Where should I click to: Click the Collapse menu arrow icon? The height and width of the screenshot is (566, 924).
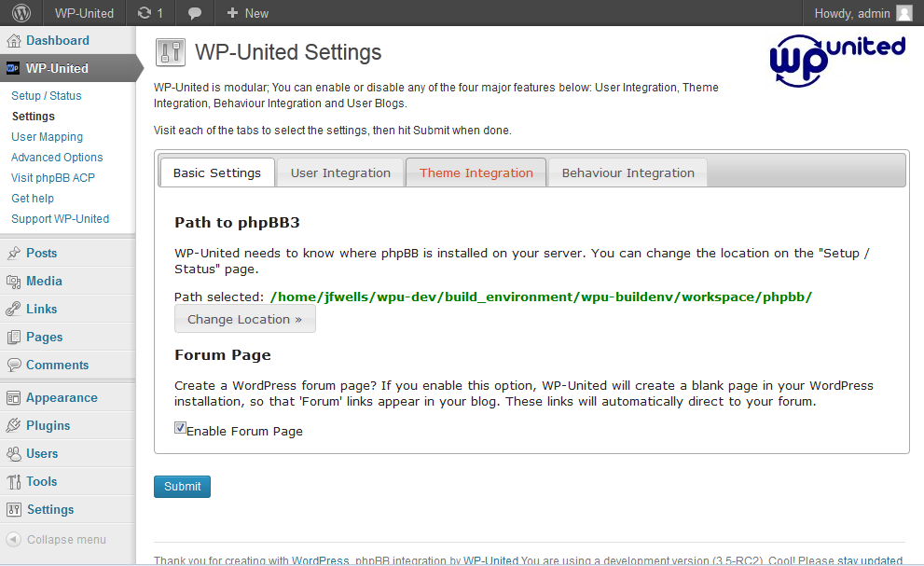pyautogui.click(x=14, y=540)
